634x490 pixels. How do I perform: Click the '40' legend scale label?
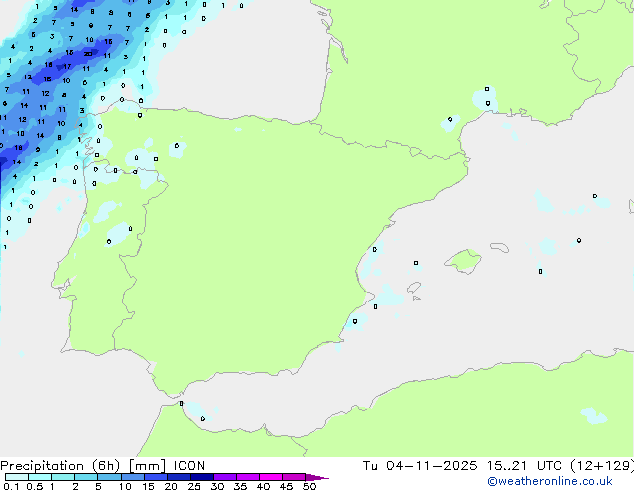pos(263,486)
